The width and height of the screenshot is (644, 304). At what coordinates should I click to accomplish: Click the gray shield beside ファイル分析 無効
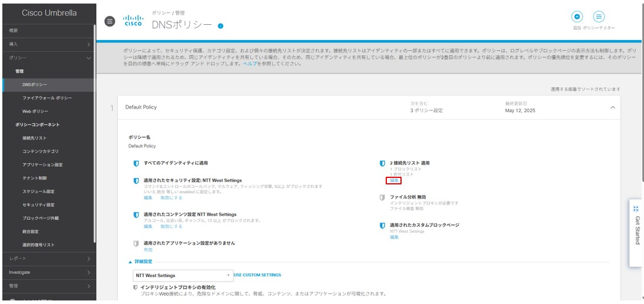pos(382,197)
